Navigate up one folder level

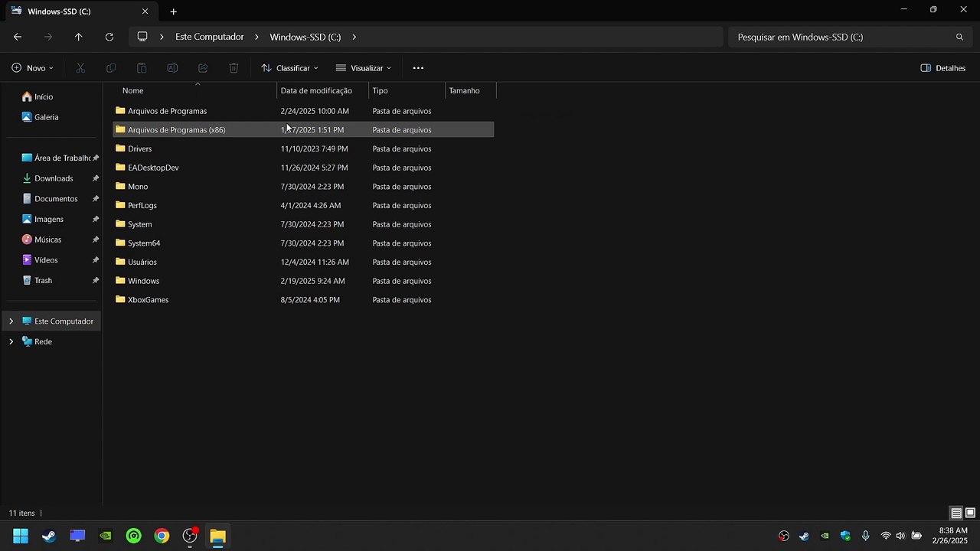click(x=78, y=37)
